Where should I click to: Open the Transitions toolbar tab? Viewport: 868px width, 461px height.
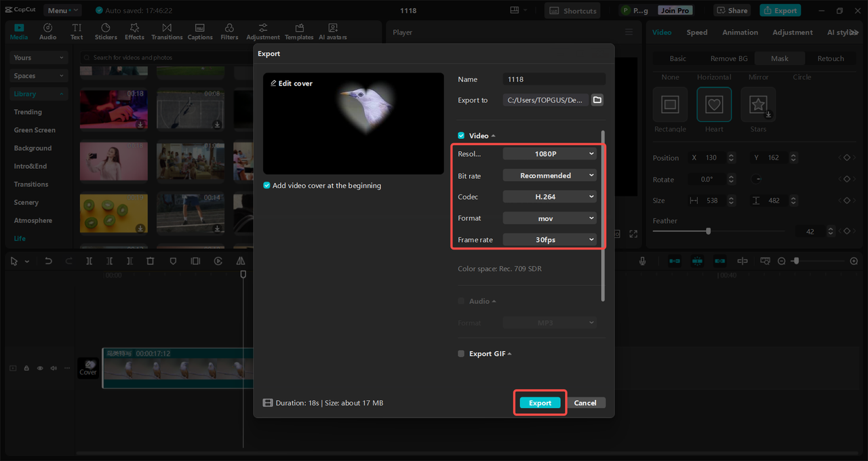coord(167,31)
